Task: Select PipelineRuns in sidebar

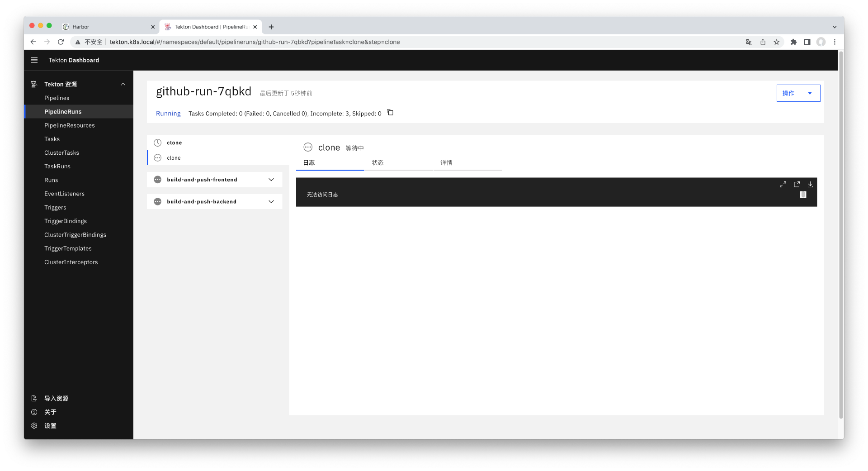Action: click(x=79, y=112)
